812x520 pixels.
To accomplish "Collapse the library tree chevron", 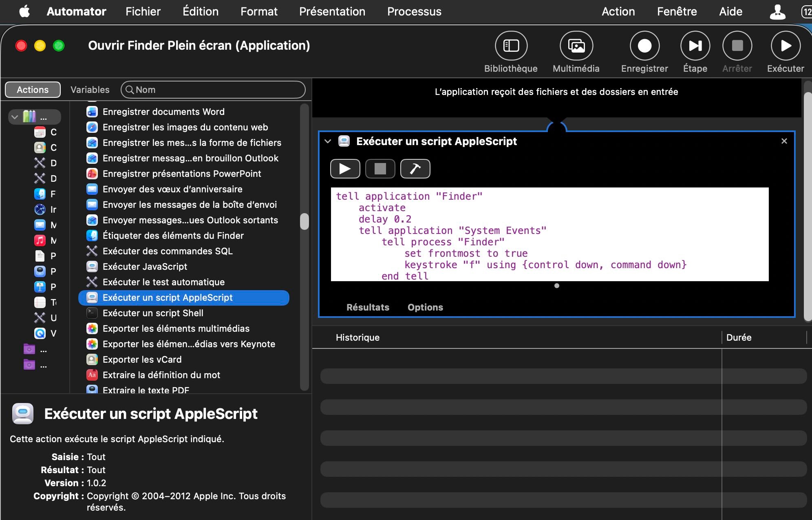I will pos(15,117).
